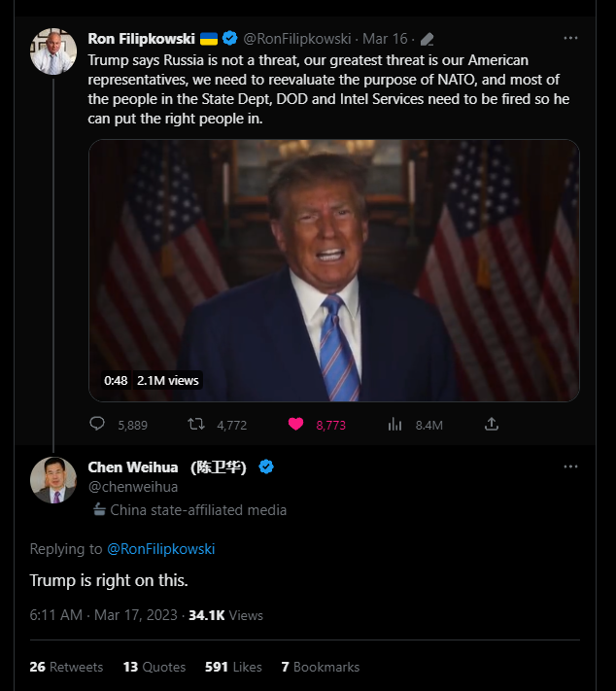Viewport: 616px width, 691px height.
Task: Click Chen Weihua's verified checkmark badge
Action: (266, 467)
